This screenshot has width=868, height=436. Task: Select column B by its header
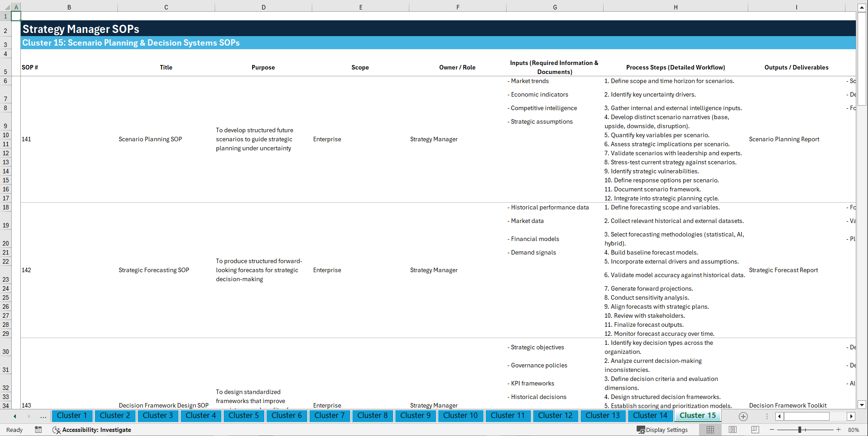point(69,7)
